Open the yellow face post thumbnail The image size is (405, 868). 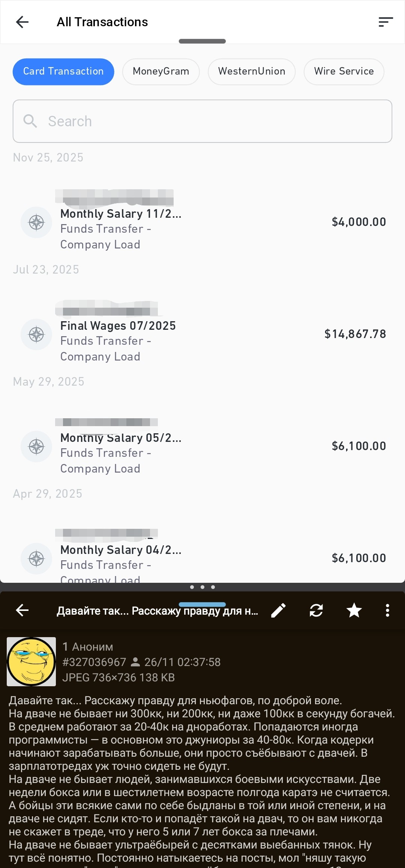click(31, 661)
